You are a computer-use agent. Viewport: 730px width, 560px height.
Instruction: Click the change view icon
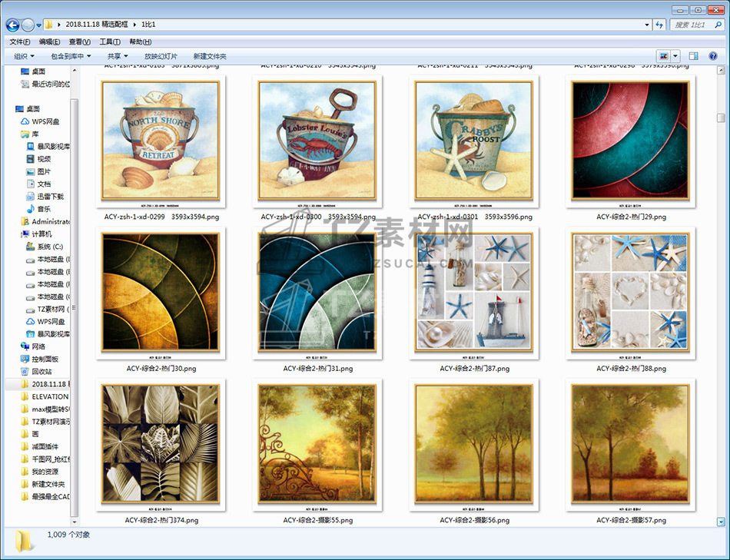pyautogui.click(x=663, y=56)
